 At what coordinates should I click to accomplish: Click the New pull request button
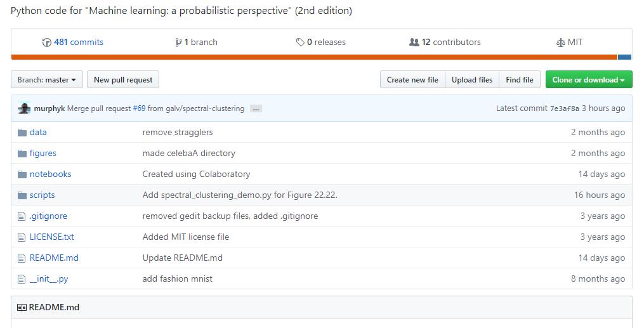pyautogui.click(x=123, y=80)
